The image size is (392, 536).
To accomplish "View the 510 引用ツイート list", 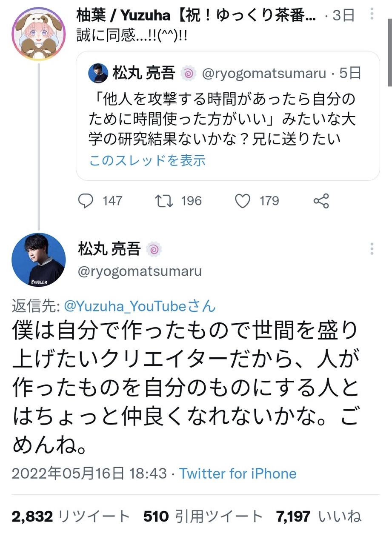I will [203, 517].
